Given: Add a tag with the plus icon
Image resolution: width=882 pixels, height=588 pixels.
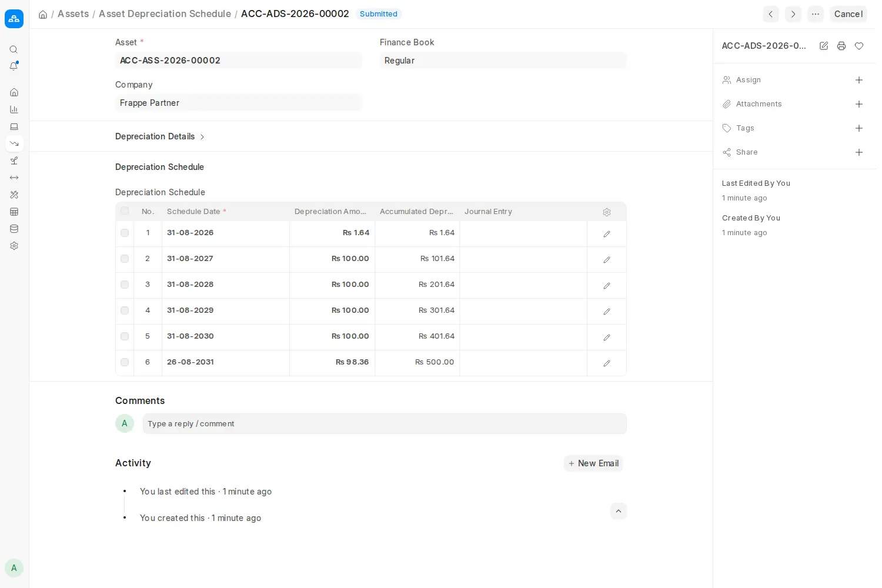Looking at the screenshot, I should tap(859, 128).
